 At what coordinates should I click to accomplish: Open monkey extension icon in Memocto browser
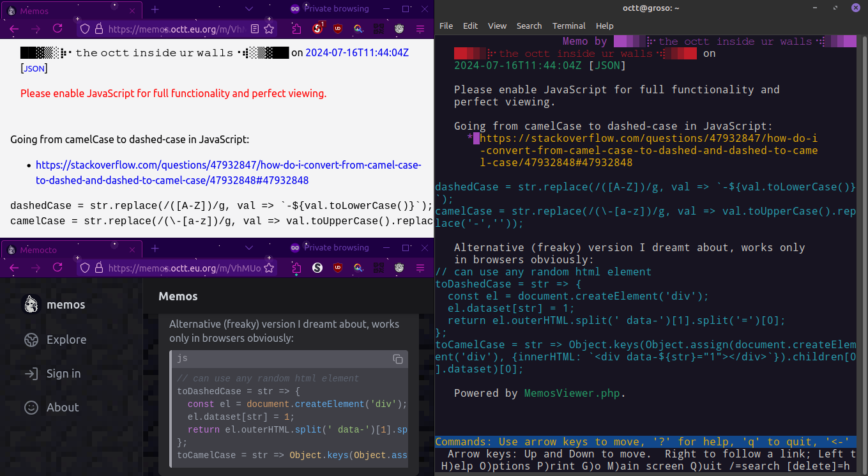[x=399, y=268]
